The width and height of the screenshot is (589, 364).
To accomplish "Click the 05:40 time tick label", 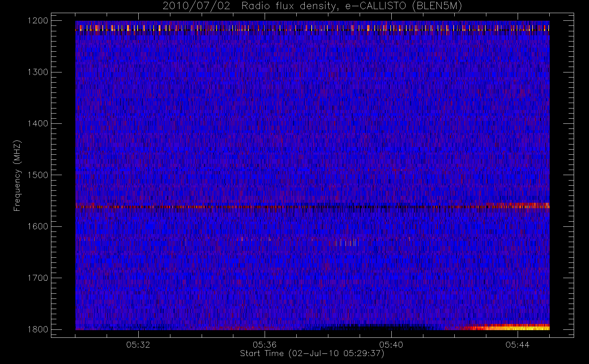I will click(391, 345).
